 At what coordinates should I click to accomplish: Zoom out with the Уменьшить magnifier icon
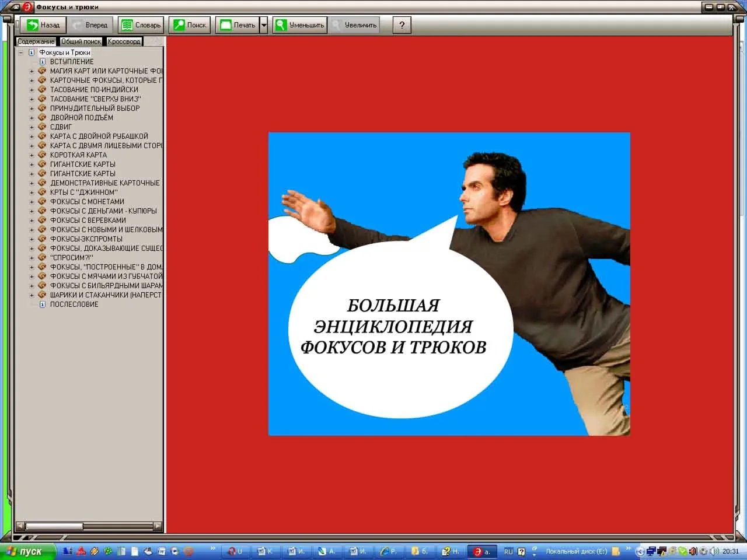(x=280, y=24)
